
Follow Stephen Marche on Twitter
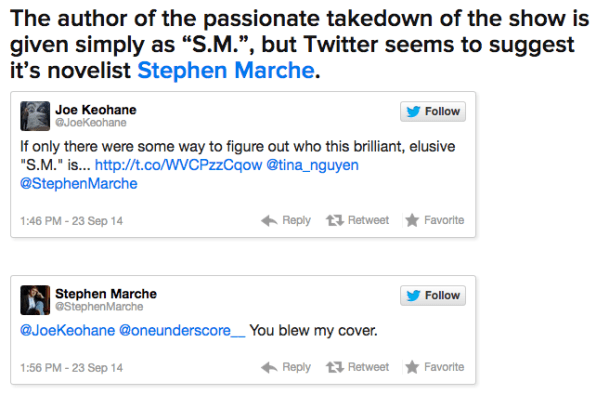click(x=433, y=295)
